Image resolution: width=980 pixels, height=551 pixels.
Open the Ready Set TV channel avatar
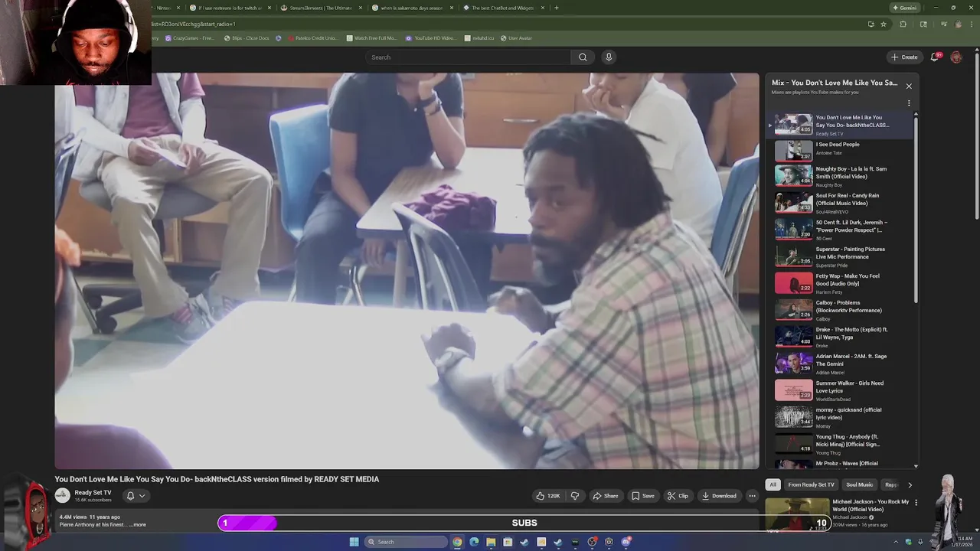coord(63,495)
